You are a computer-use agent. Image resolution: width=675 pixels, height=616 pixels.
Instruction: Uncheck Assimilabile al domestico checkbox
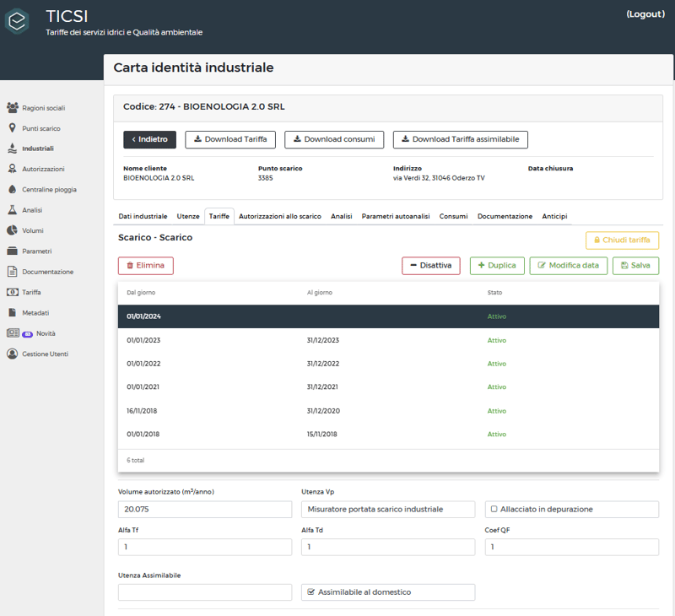pos(310,592)
